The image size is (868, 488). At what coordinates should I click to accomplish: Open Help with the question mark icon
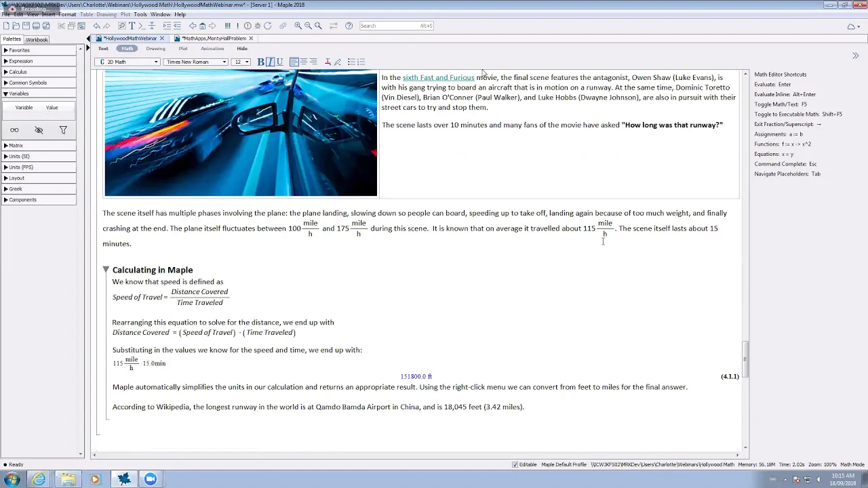point(349,26)
